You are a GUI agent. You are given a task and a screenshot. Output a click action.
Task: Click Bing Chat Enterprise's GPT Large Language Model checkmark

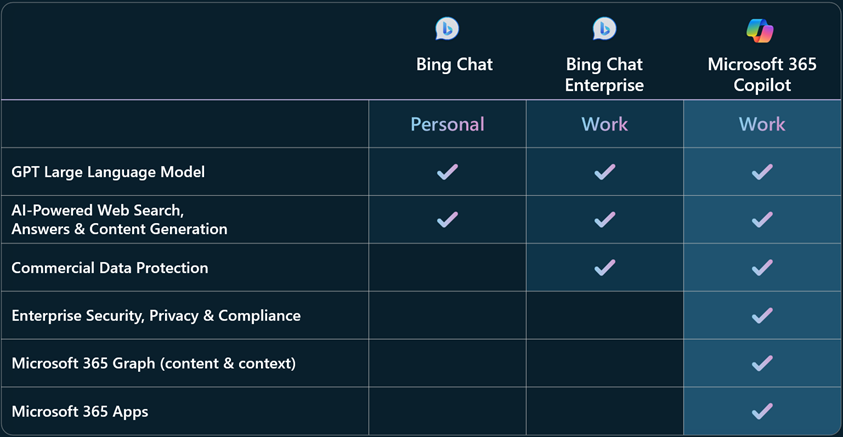[605, 172]
